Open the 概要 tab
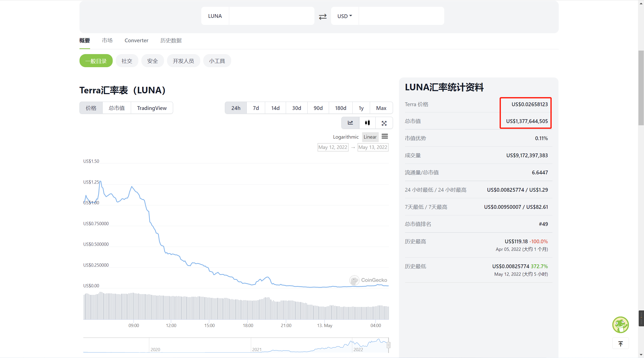 [85, 41]
